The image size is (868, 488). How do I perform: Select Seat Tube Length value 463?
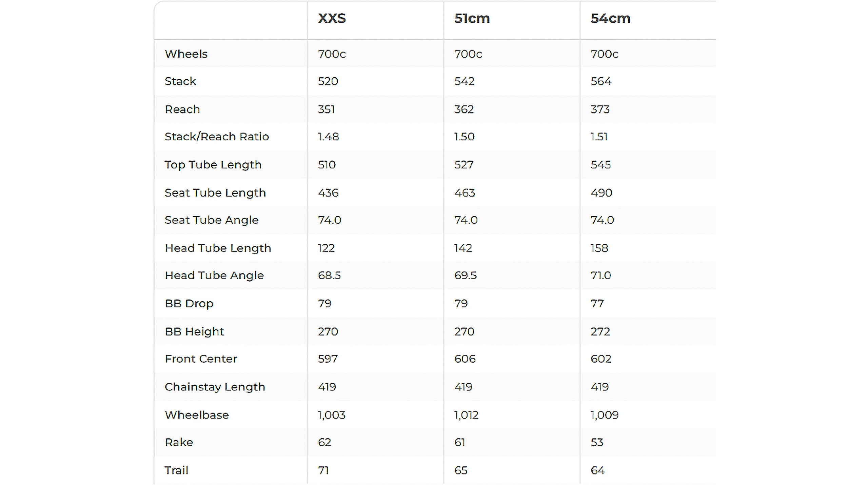(x=465, y=193)
